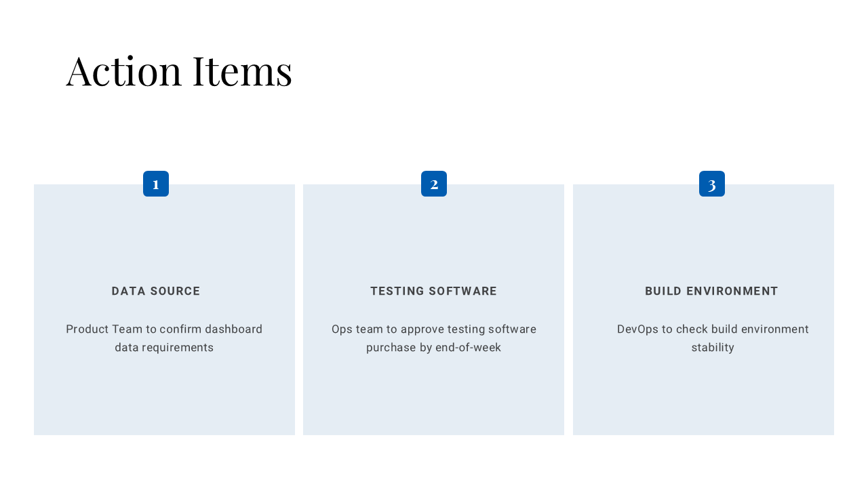Click the 'purchase by end-of-week' text line
This screenshot has width=868, height=488.
click(x=434, y=348)
